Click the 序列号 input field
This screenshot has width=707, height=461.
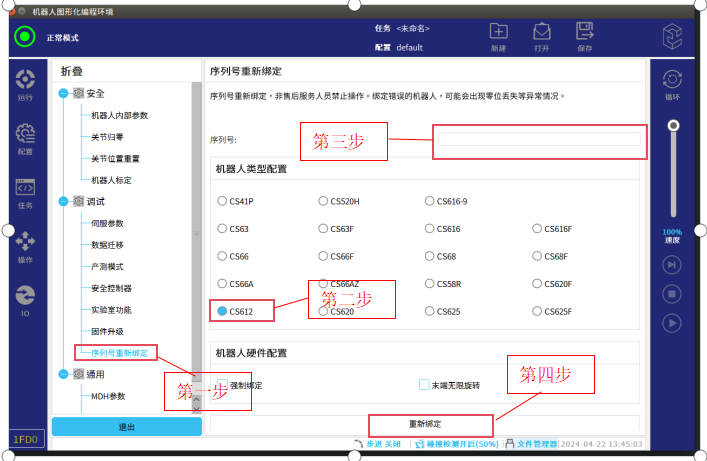coord(539,140)
